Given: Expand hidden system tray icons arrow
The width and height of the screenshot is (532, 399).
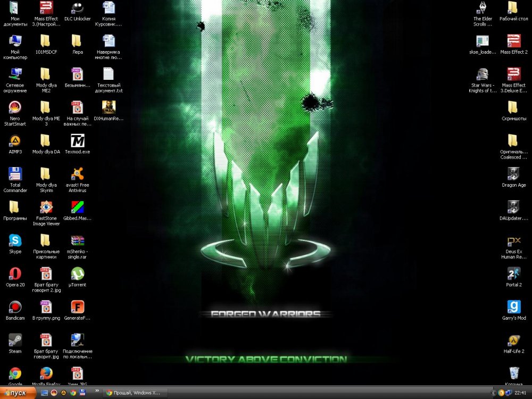Looking at the screenshot, I should [494, 393].
